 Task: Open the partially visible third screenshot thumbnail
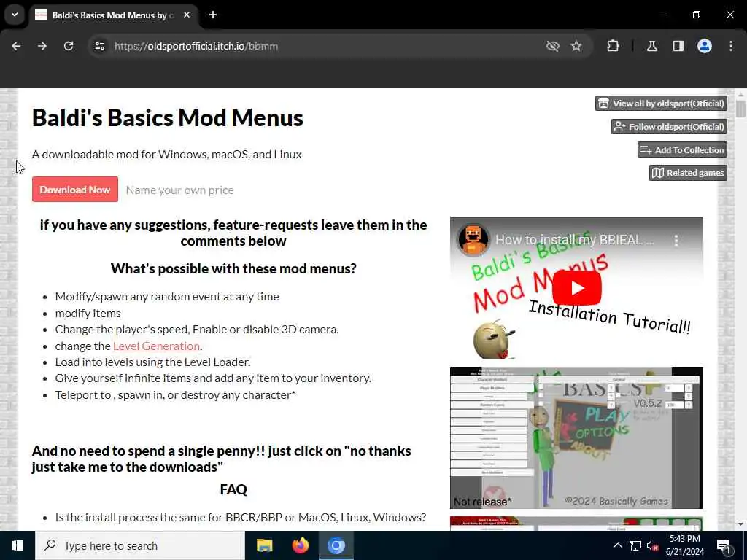pyautogui.click(x=576, y=524)
